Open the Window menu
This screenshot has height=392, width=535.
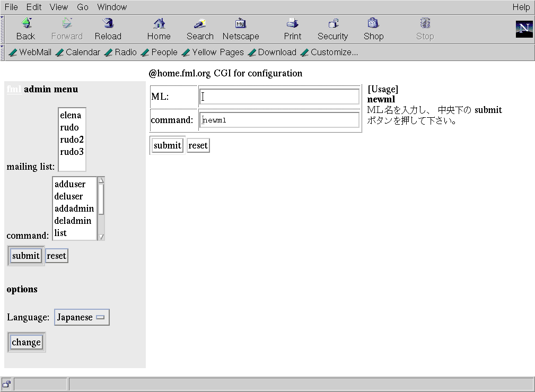click(112, 7)
